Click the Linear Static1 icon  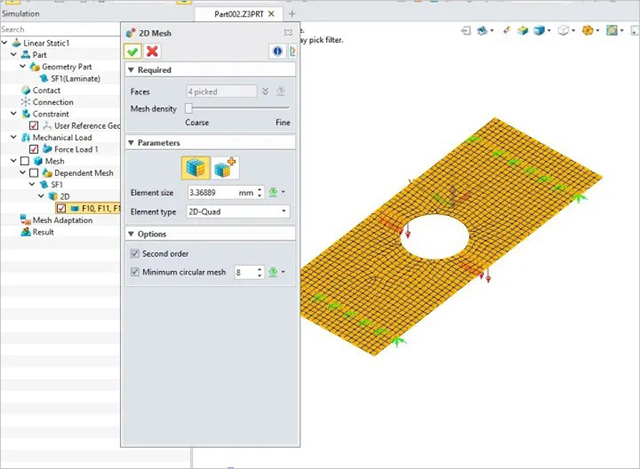tap(16, 42)
